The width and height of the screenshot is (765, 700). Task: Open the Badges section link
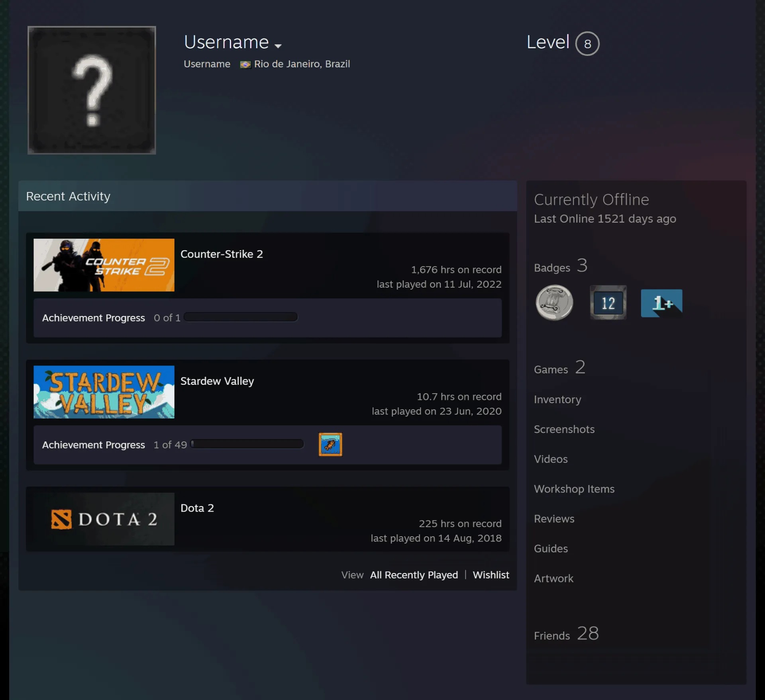561,266
